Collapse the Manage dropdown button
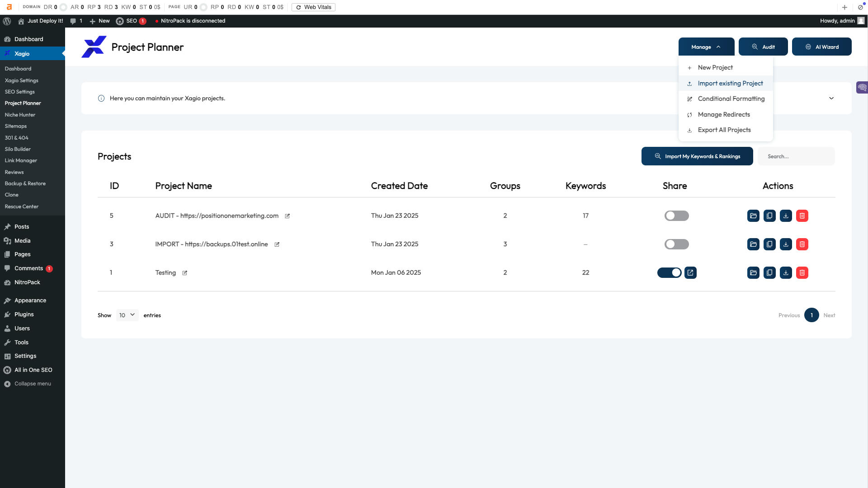 [x=706, y=47]
